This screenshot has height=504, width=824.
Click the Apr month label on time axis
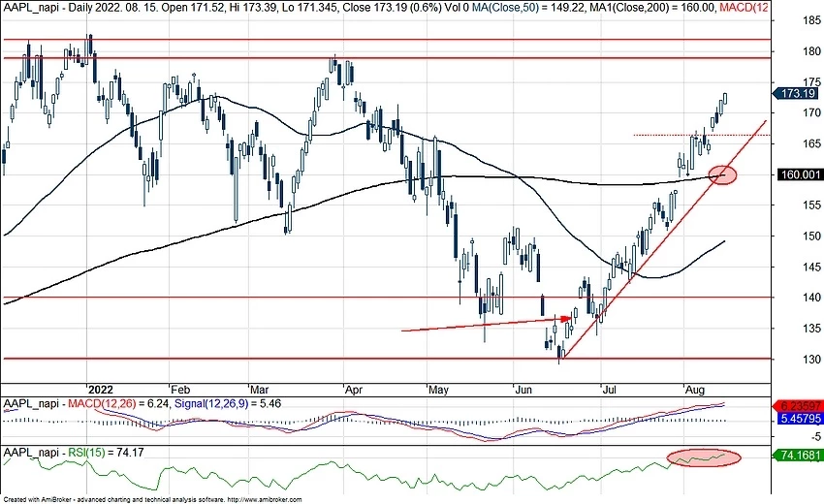(x=354, y=390)
